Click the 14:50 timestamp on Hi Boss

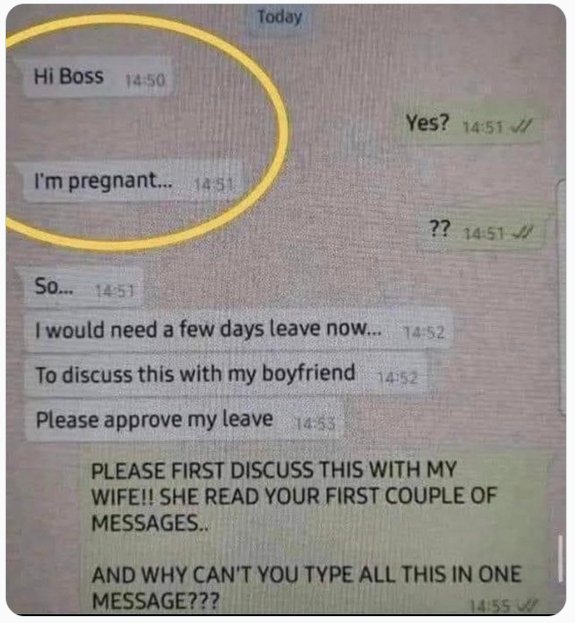pos(145,80)
